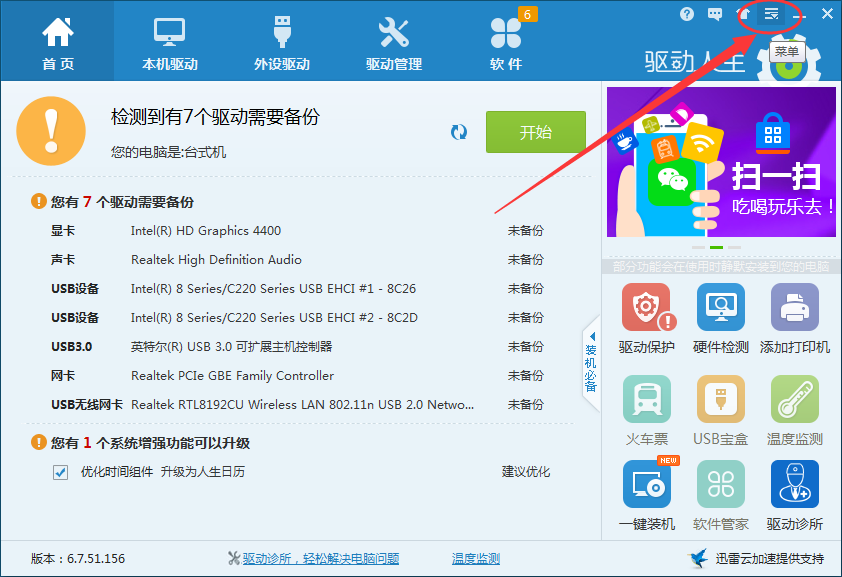Select Realtek High Definition Audio row
The height and width of the screenshot is (577, 842).
point(297,260)
